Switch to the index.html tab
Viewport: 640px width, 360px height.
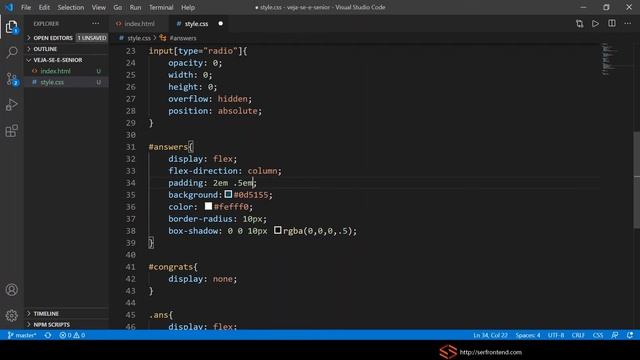pos(139,24)
